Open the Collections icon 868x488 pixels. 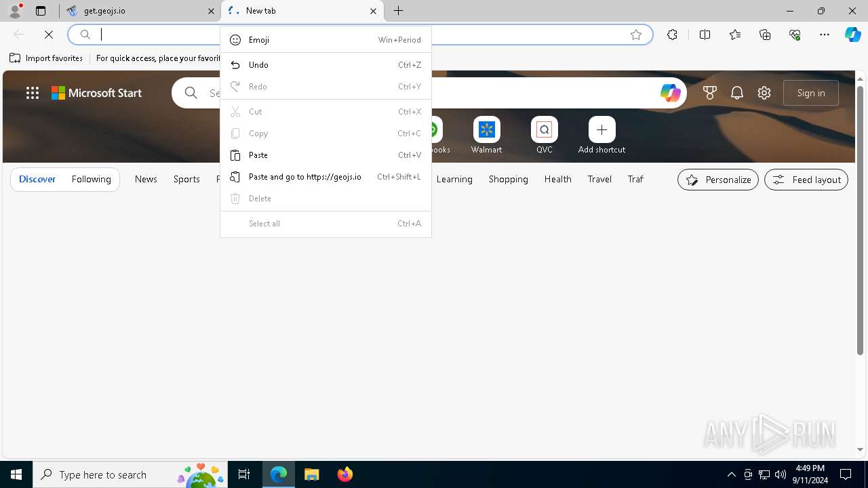765,35
